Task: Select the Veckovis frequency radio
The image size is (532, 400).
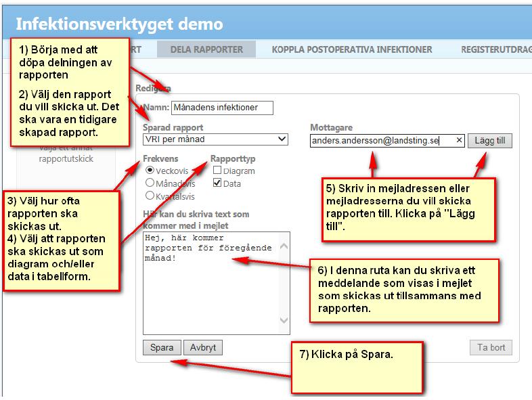Action: point(150,170)
